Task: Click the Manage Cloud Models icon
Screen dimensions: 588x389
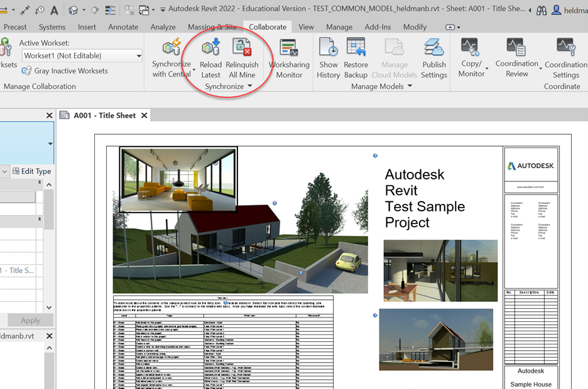Action: pos(394,48)
